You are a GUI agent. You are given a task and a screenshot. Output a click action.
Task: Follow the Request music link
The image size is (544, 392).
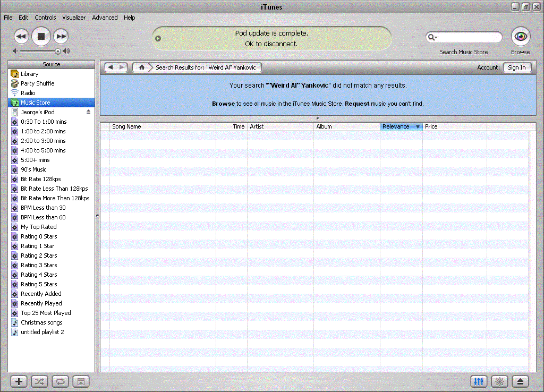(357, 104)
